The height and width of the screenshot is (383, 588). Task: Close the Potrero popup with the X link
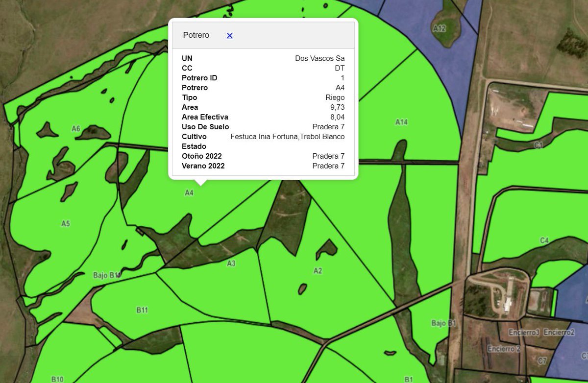coord(229,35)
